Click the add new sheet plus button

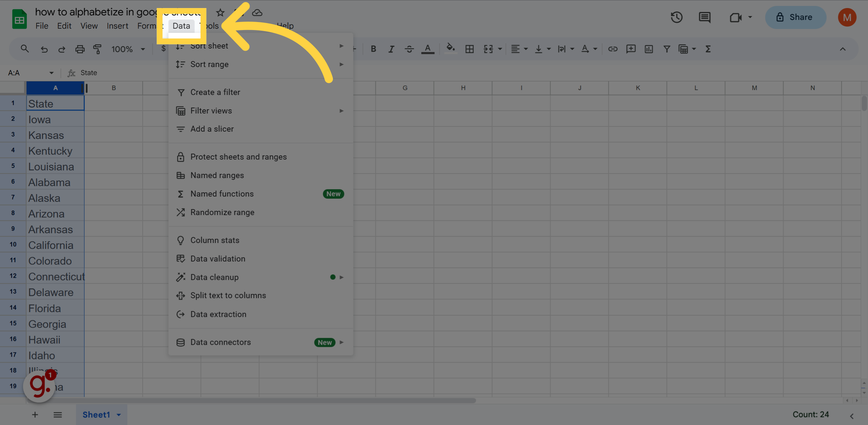point(35,415)
